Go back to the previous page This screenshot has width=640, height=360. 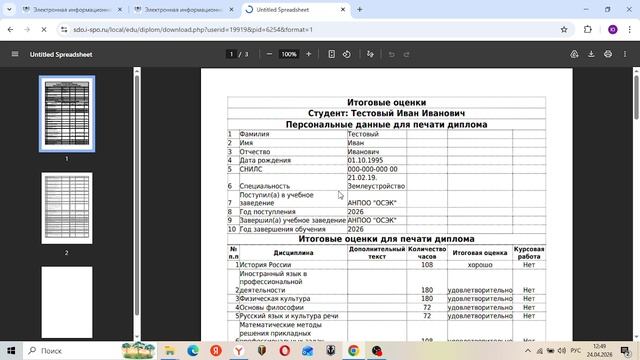pyautogui.click(x=11, y=29)
